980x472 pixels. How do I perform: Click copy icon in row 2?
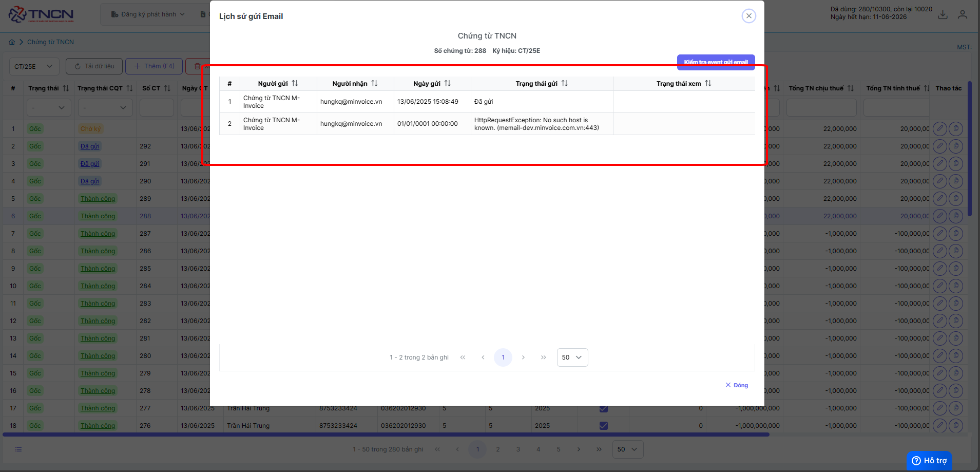click(956, 146)
